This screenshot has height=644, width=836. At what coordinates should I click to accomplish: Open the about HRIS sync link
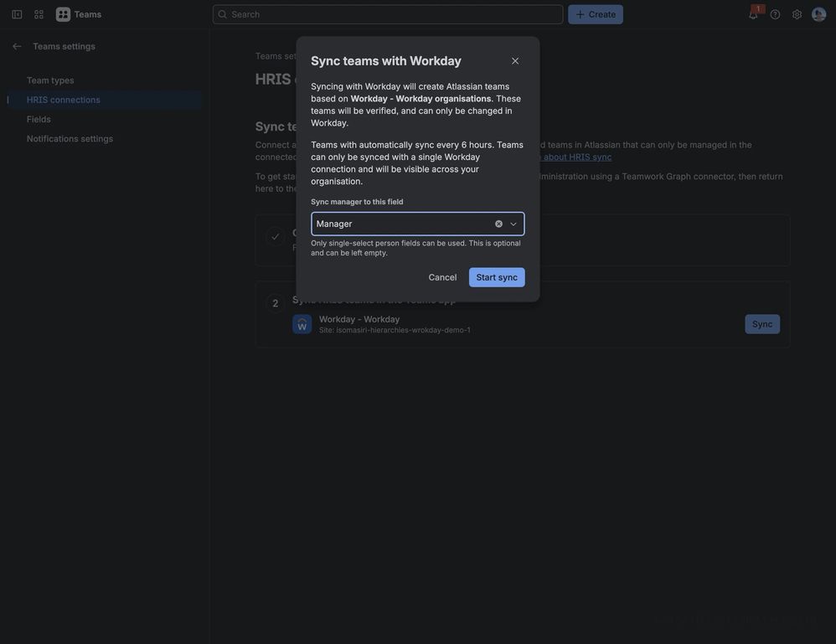(577, 157)
